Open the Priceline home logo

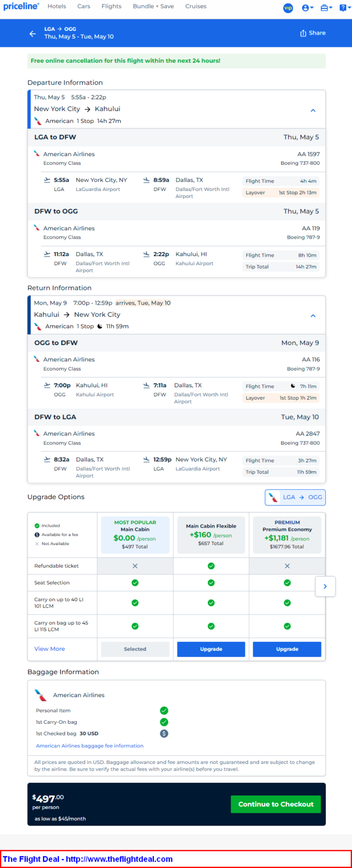(x=21, y=6)
